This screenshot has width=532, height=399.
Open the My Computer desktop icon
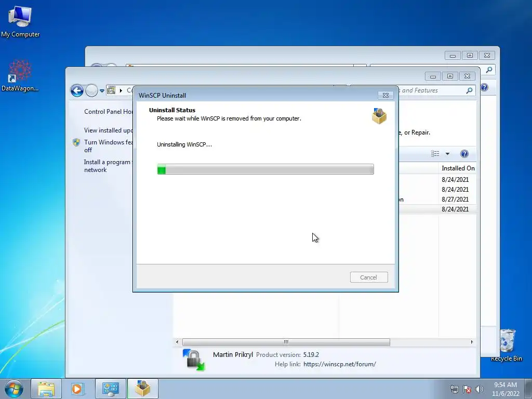pos(20,21)
